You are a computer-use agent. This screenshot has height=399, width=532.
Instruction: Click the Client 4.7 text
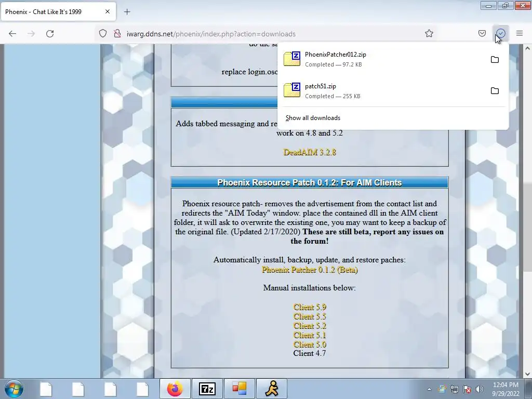coord(310,353)
